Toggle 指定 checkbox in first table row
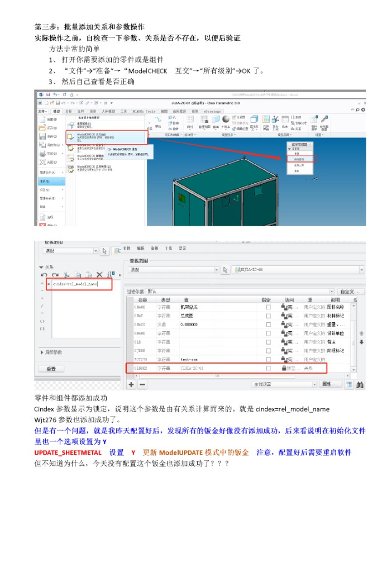The height and width of the screenshot is (572, 392). coord(269,307)
